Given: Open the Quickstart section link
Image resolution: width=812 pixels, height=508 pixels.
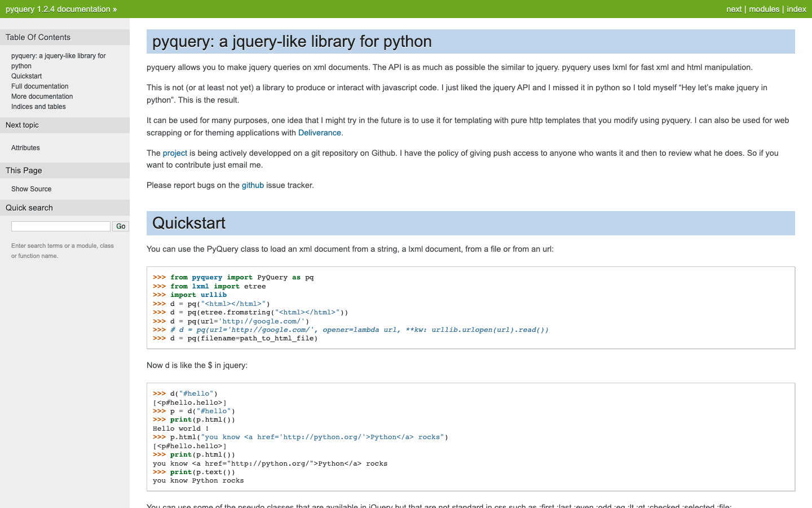Looking at the screenshot, I should point(26,76).
